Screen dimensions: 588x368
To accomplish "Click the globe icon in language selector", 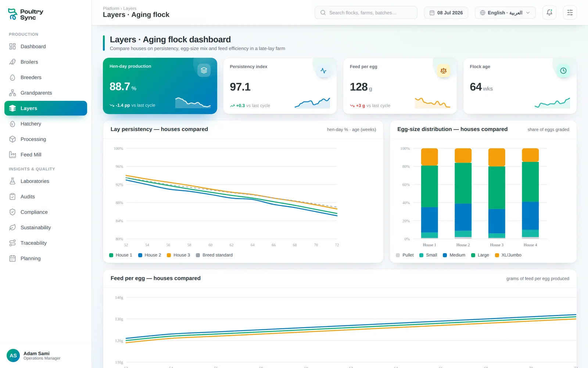I will pos(483,13).
